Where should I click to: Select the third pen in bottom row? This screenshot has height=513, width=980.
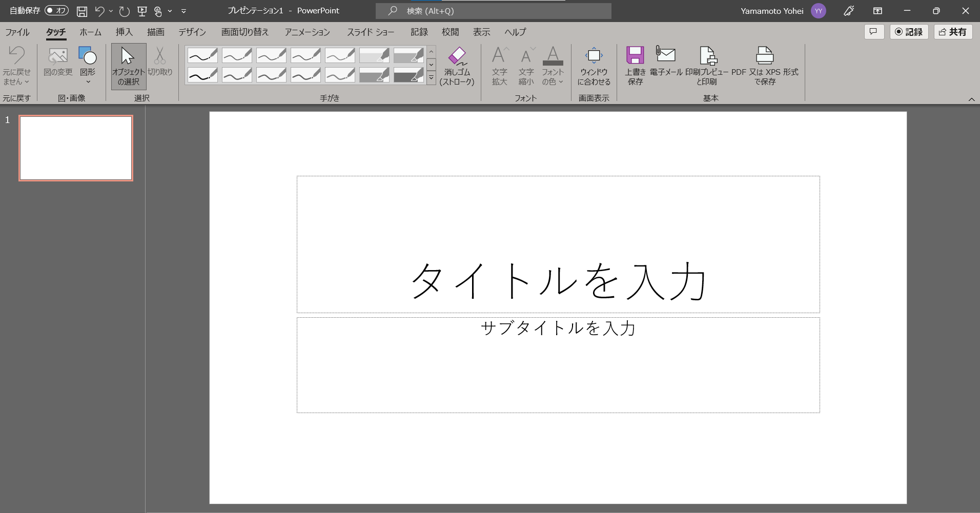[271, 75]
